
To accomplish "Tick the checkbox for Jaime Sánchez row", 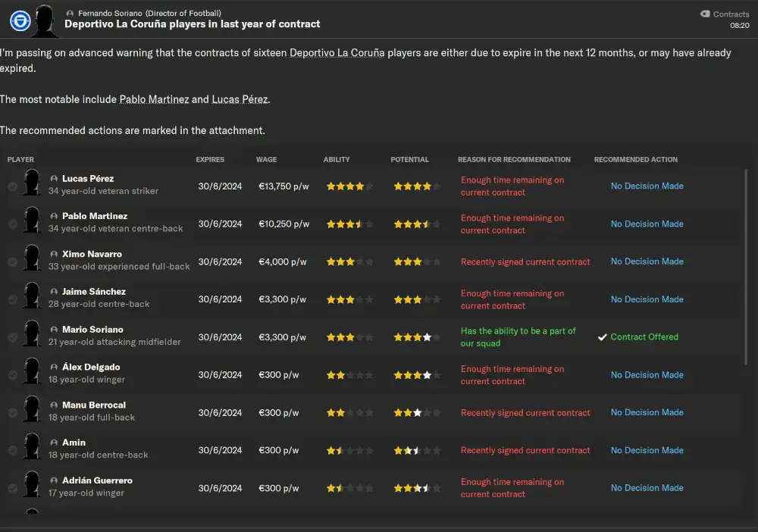I will tap(13, 299).
